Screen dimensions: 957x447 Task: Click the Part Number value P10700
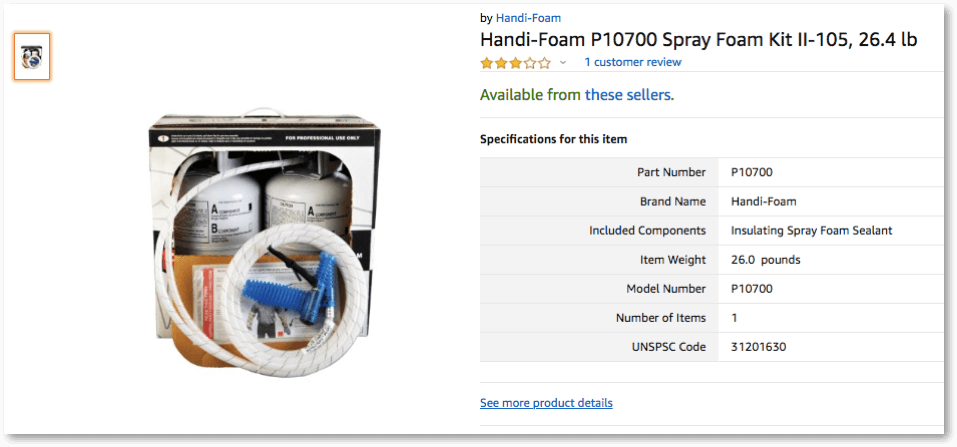tap(752, 172)
